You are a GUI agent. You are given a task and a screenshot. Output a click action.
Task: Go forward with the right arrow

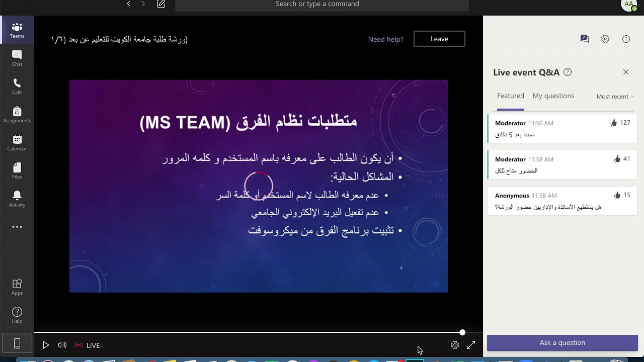(x=143, y=4)
